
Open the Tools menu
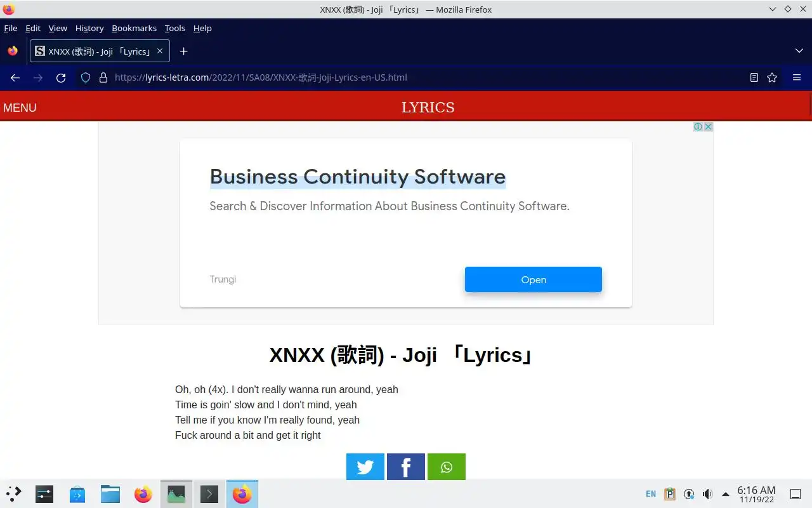pyautogui.click(x=174, y=28)
